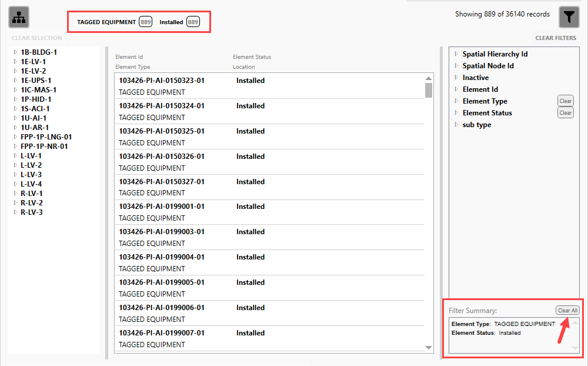
Task: Click the Showing 889 of 36140 records text
Action: [x=503, y=14]
